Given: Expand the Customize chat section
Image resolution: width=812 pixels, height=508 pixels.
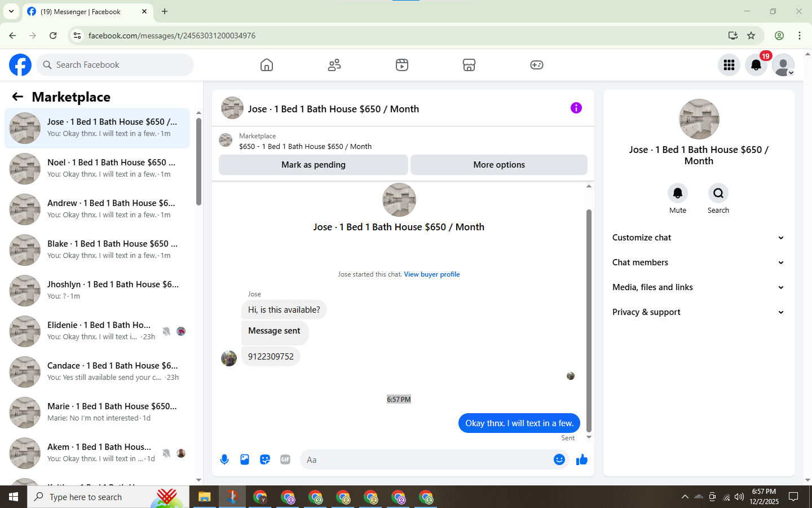Looking at the screenshot, I should tap(699, 238).
